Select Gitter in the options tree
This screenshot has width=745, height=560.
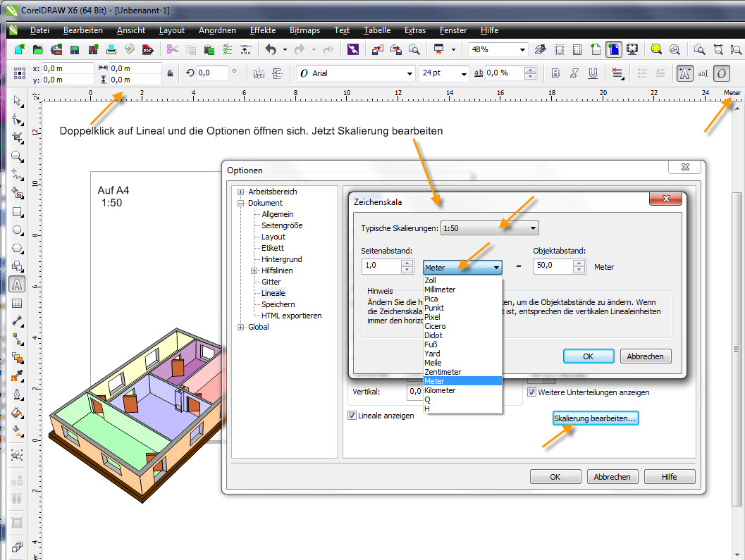click(x=271, y=282)
